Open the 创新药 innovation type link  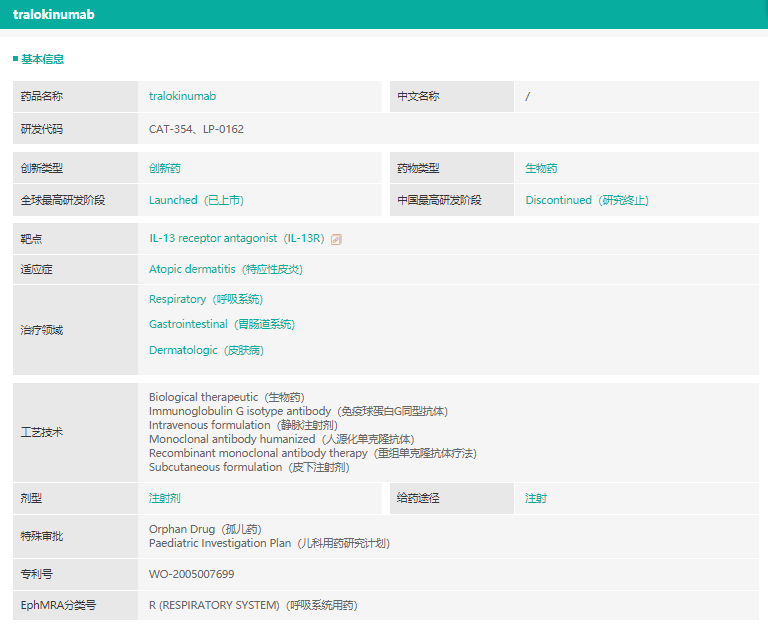click(x=165, y=168)
